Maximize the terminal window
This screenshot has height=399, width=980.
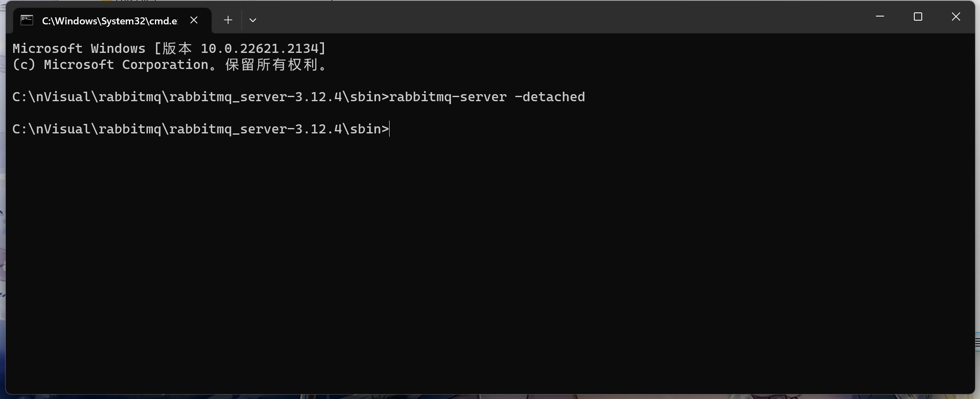coord(918,17)
